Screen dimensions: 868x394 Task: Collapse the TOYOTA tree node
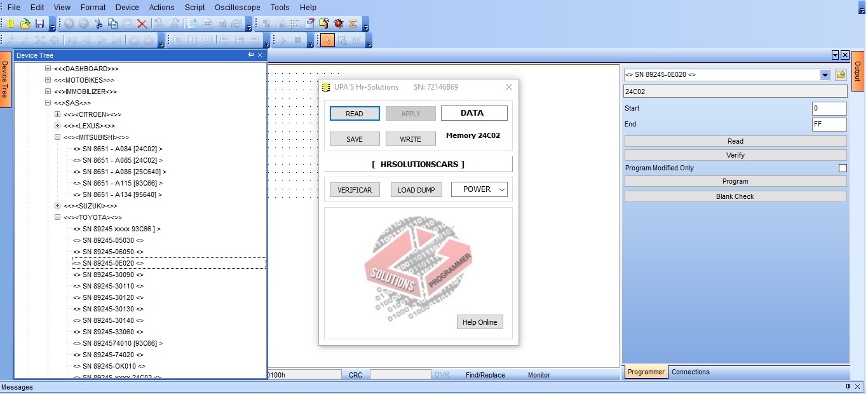point(58,217)
